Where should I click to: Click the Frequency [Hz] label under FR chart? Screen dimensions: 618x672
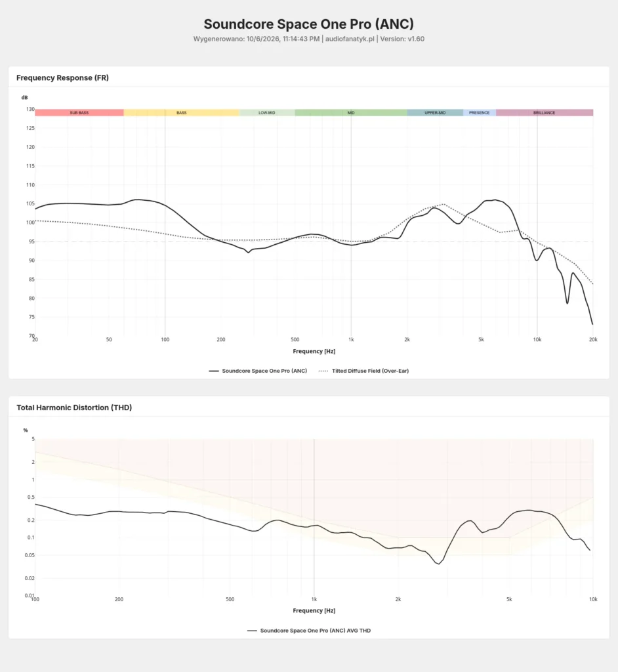[x=314, y=351]
